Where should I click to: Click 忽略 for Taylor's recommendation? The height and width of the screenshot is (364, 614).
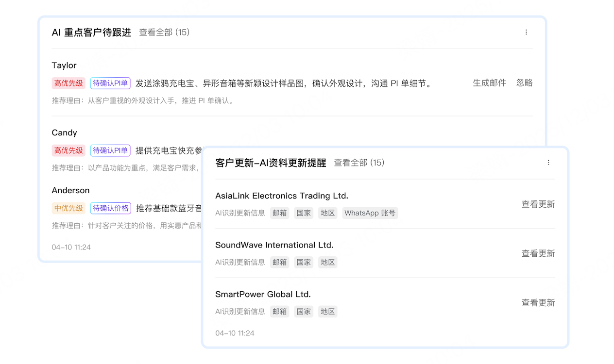tap(524, 83)
